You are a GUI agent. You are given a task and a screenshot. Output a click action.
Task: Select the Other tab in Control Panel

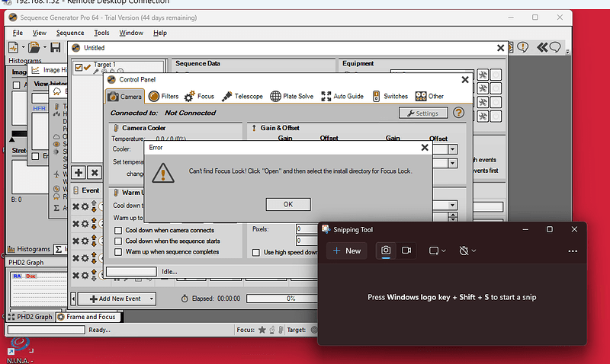coord(429,96)
